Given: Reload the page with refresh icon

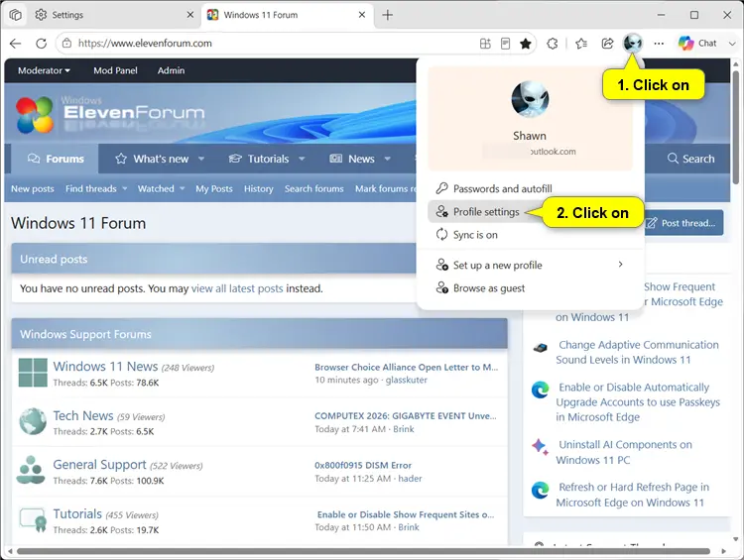Looking at the screenshot, I should 42,44.
